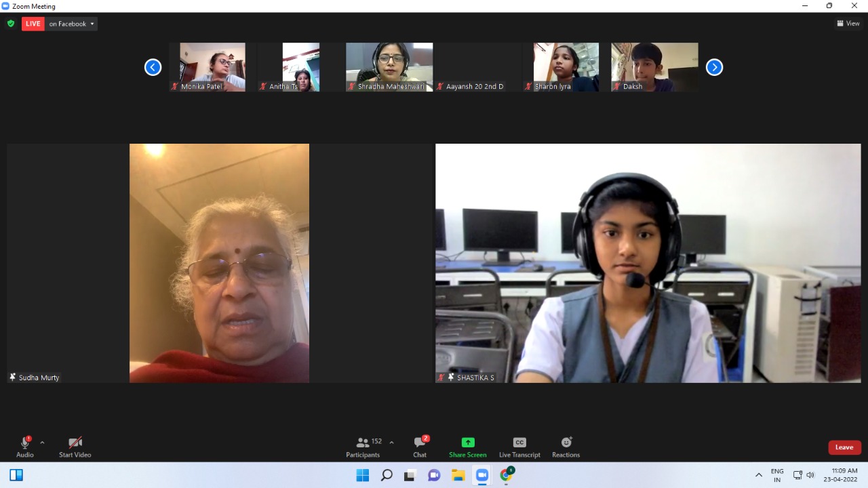The image size is (868, 488).
Task: Unmute the microphone Audio button
Action: click(x=25, y=447)
